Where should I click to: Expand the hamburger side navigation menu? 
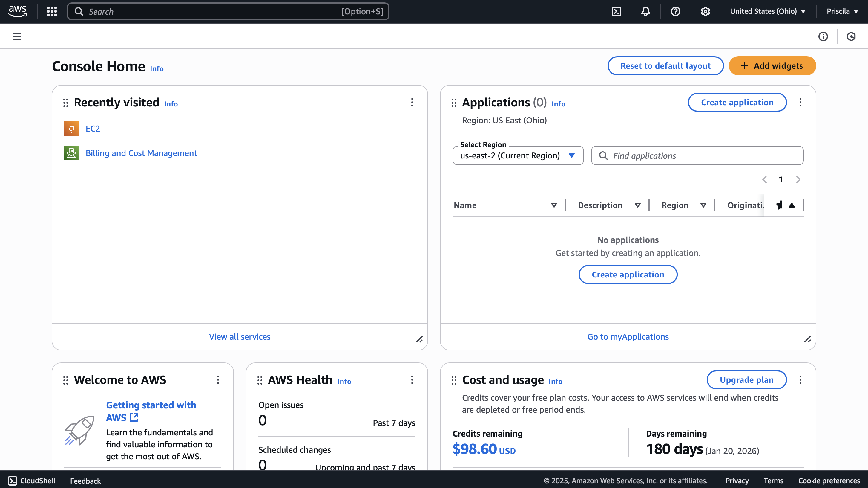[16, 36]
